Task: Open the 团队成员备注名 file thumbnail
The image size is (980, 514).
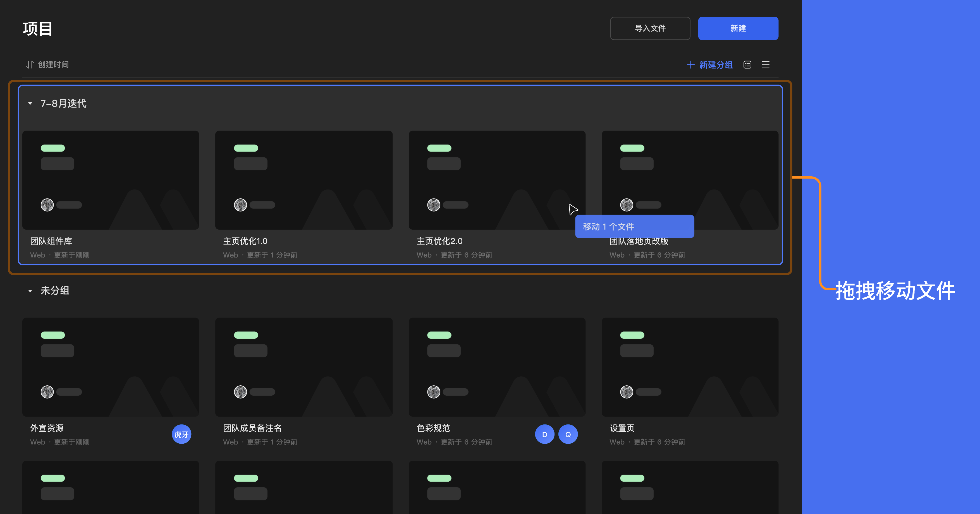Action: [303, 367]
